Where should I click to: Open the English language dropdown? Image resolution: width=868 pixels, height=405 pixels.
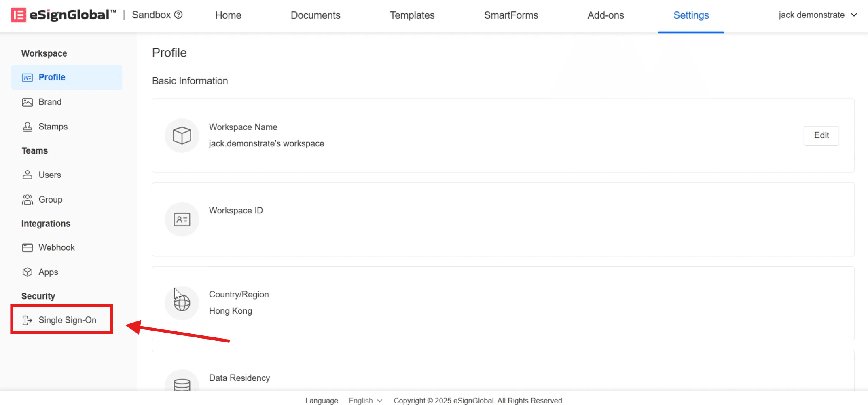pos(365,401)
